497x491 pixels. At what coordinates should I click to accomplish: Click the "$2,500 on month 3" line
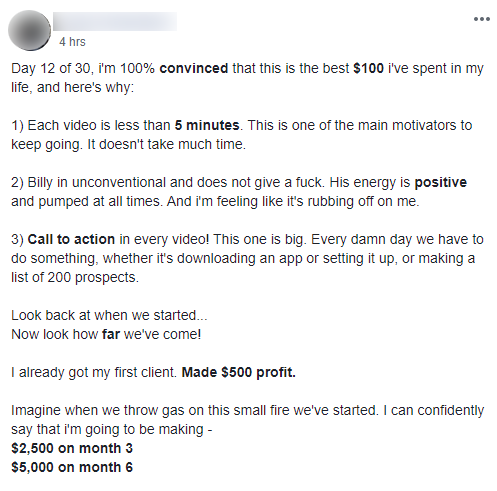pos(72,448)
